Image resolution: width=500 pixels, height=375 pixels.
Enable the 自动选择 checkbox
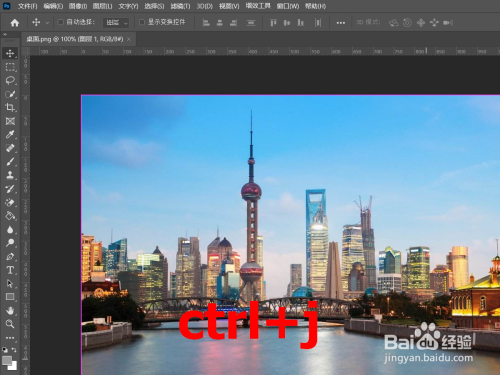tap(61, 22)
